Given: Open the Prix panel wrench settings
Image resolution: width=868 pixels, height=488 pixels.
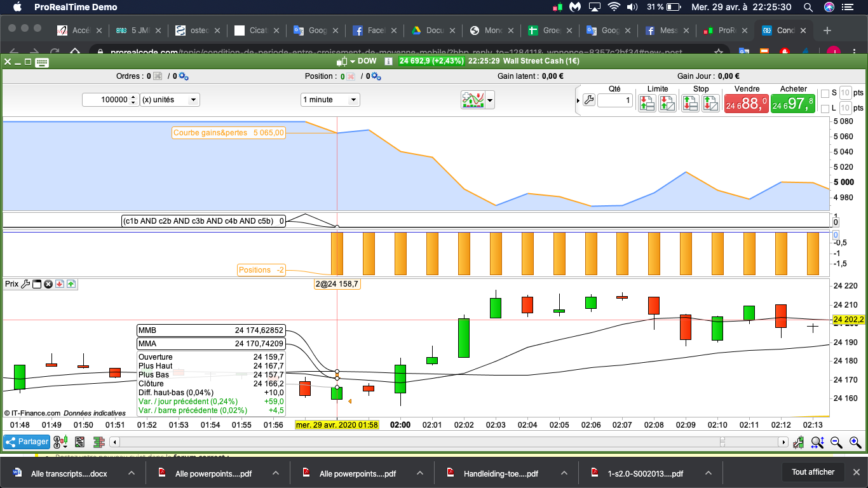Looking at the screenshot, I should click(x=26, y=284).
